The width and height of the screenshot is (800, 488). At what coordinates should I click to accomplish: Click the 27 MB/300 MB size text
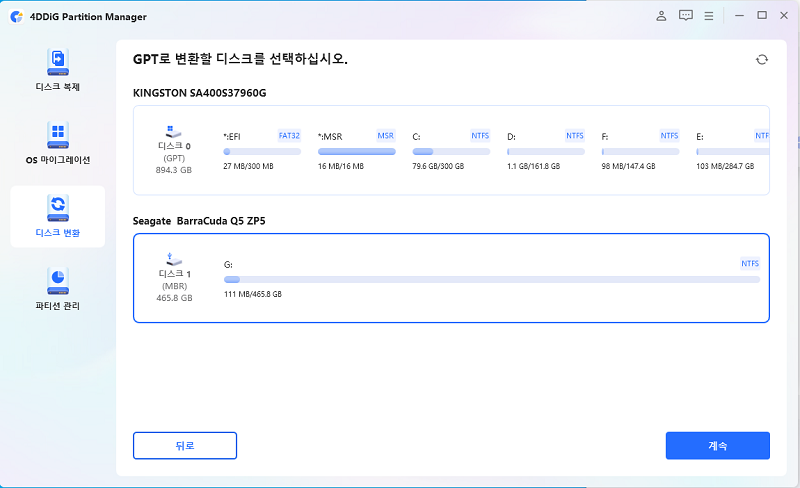point(248,166)
